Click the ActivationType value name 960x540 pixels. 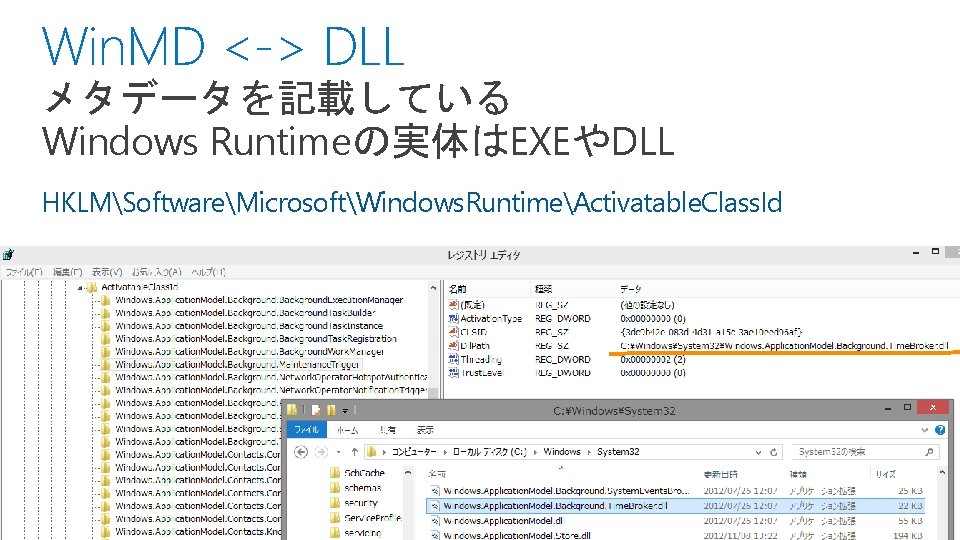pos(491,318)
